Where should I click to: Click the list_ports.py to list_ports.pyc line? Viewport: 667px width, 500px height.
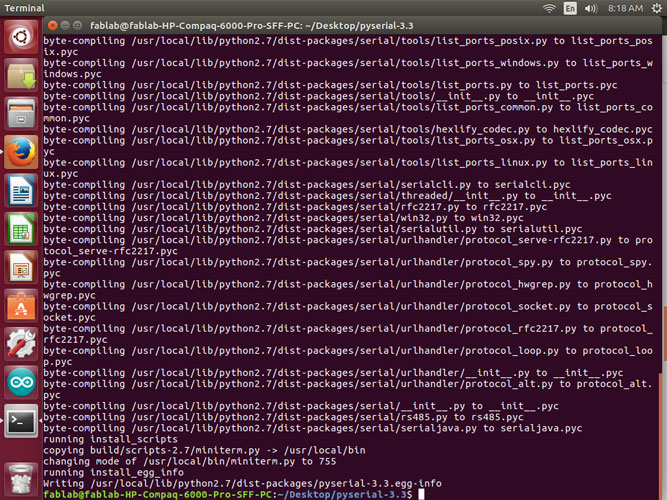[x=330, y=85]
